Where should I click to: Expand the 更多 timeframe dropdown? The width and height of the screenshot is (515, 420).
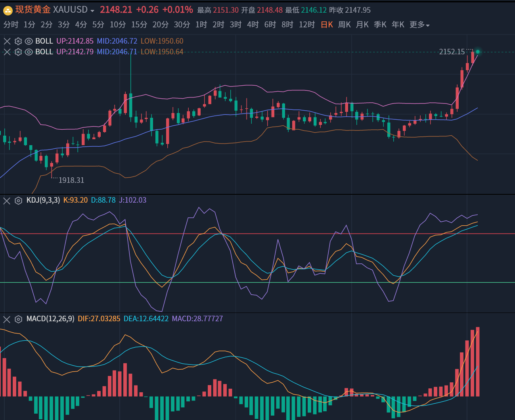(x=419, y=25)
